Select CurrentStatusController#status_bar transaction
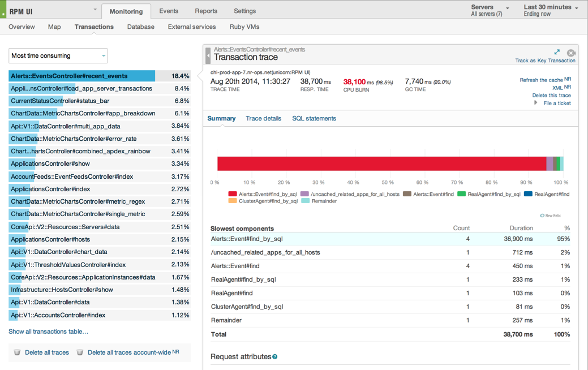588x370 pixels. (x=100, y=101)
